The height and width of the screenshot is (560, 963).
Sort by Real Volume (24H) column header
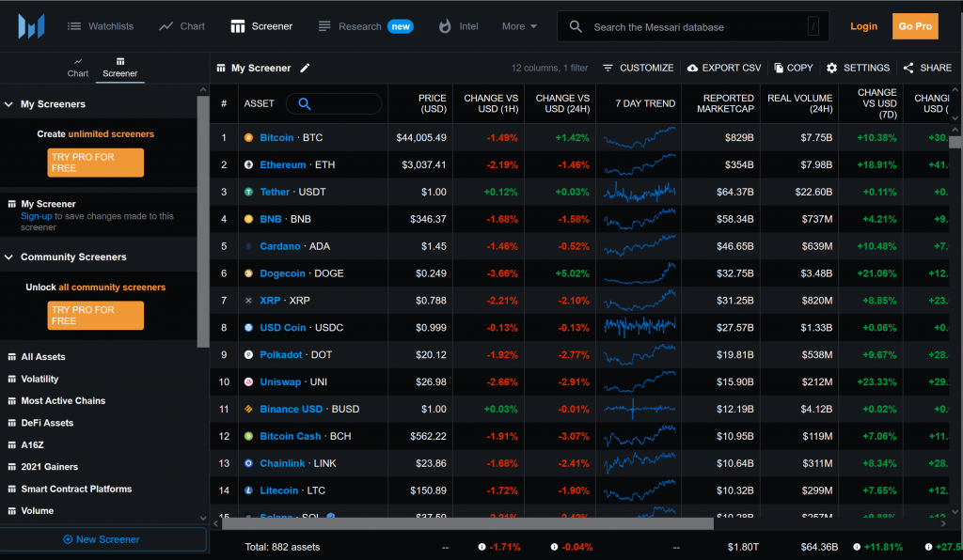tap(799, 103)
